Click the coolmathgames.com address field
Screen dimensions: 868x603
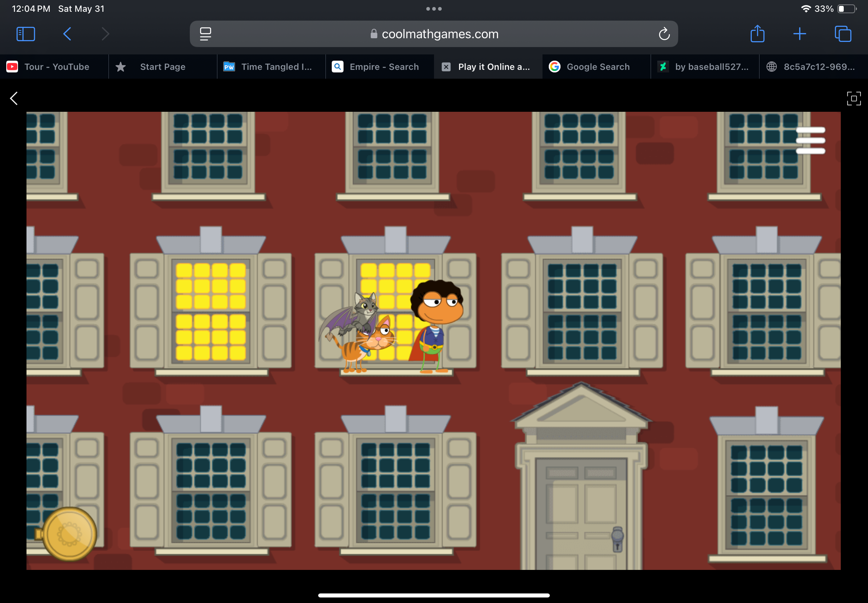(x=433, y=34)
